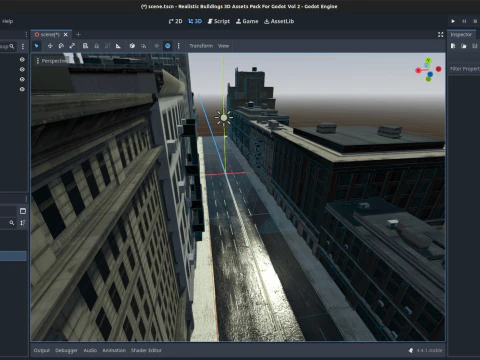Image resolution: width=480 pixels, height=360 pixels.
Task: Open the Animation bottom panel
Action: [114, 350]
